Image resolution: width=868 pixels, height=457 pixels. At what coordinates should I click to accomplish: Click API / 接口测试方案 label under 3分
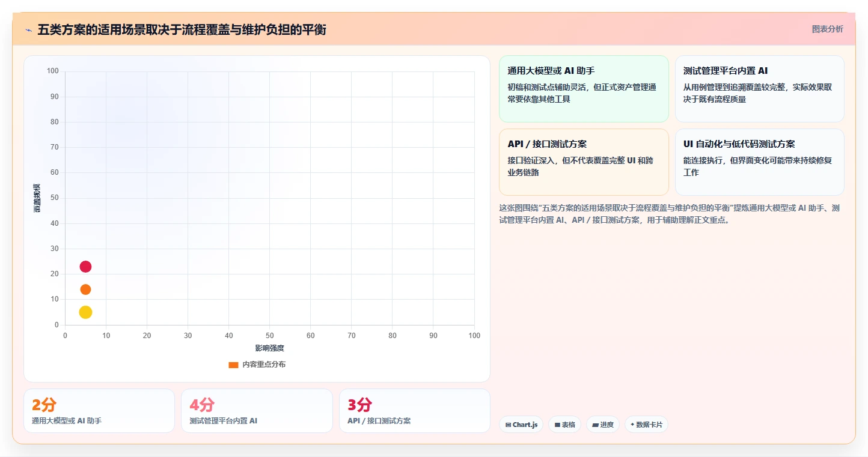pyautogui.click(x=379, y=421)
